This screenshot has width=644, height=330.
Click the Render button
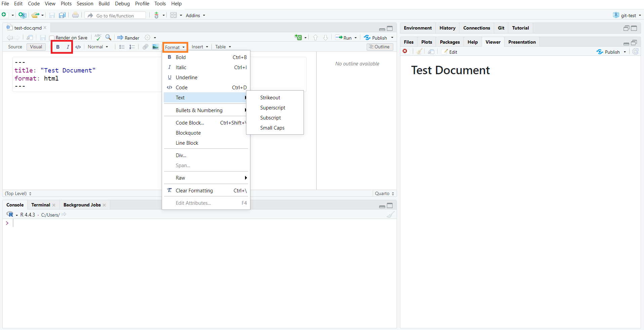pyautogui.click(x=128, y=38)
